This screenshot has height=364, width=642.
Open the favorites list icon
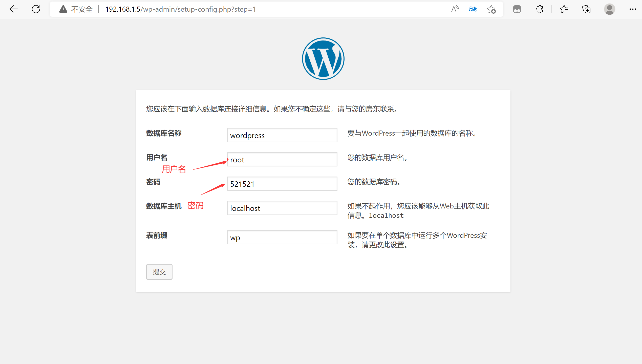coord(564,9)
